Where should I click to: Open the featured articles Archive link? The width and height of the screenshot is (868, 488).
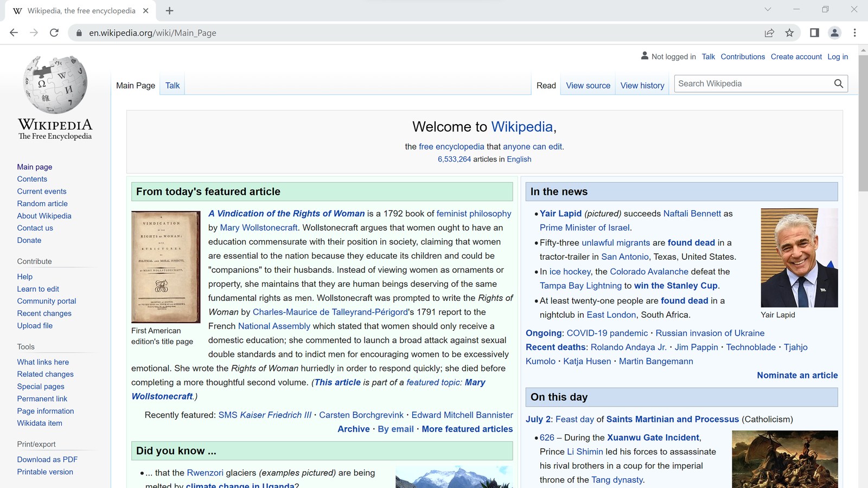(354, 429)
